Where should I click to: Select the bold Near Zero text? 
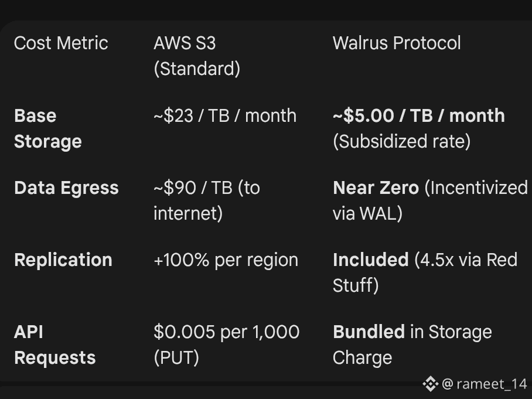(x=376, y=188)
